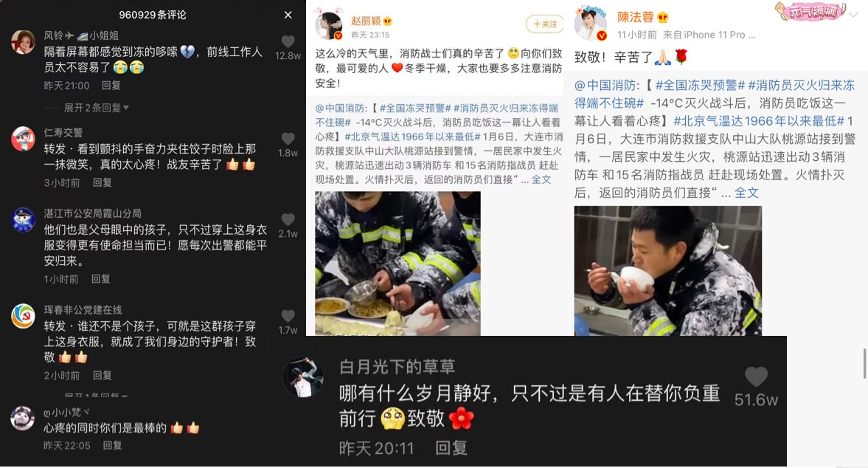This screenshot has height=468, width=868.
Task: Click the vertical scrollbar at right edge
Action: [x=864, y=364]
